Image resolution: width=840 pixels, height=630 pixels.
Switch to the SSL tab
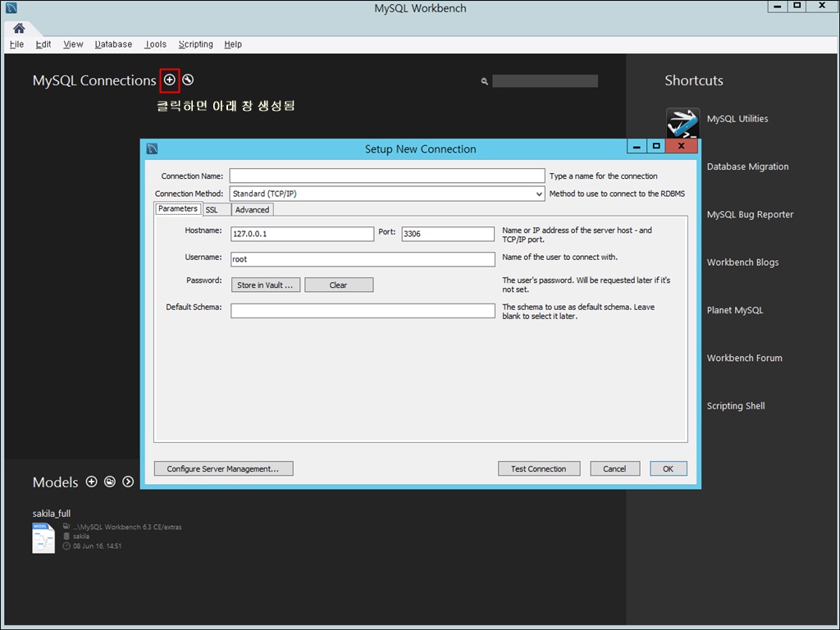pyautogui.click(x=216, y=209)
